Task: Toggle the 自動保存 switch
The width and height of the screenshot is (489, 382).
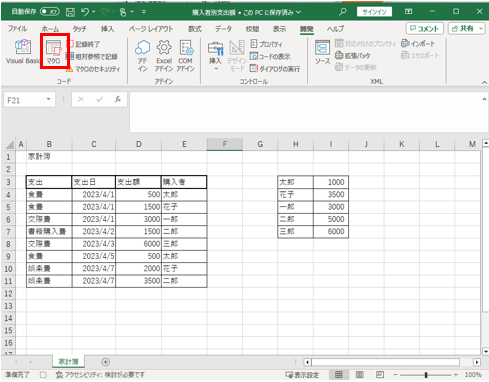Action: coord(50,12)
